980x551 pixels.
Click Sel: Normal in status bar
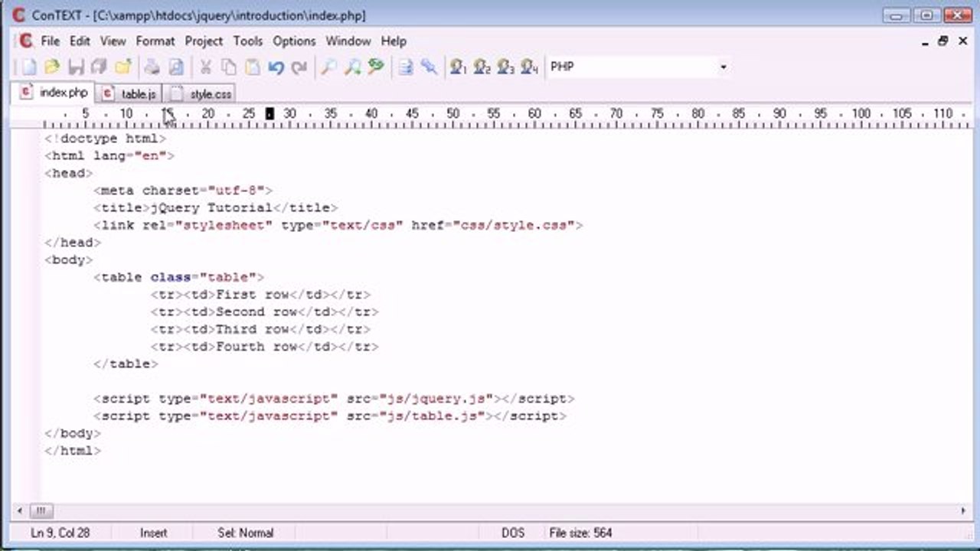[x=245, y=533]
